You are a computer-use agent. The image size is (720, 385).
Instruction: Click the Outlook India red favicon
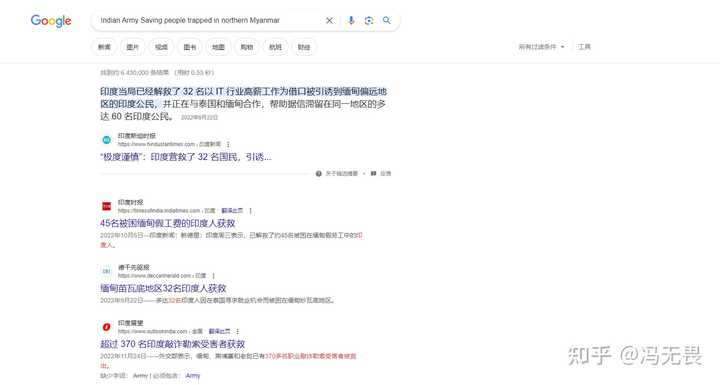click(107, 327)
